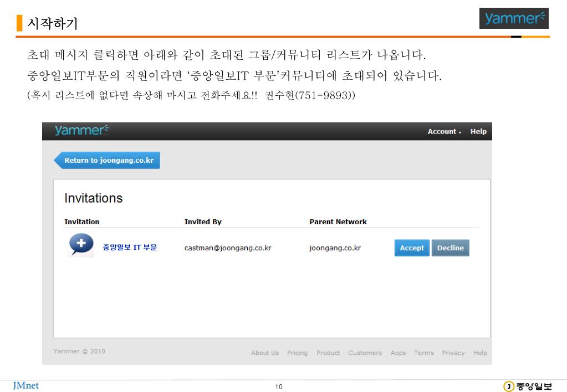This screenshot has width=567, height=392.
Task: Click the 시작하기 slide title
Action: [53, 23]
